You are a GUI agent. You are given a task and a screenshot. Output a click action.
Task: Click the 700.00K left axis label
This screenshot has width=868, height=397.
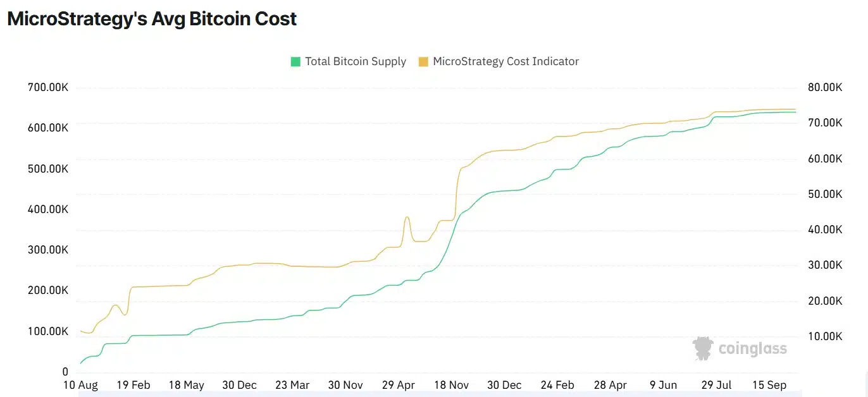point(48,87)
